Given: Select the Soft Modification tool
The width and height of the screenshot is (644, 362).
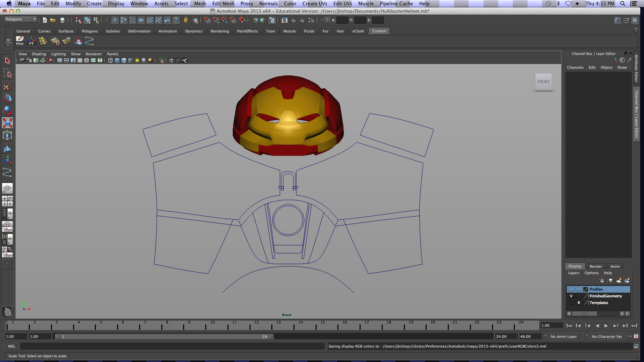Looking at the screenshot, I should pos(7,147).
